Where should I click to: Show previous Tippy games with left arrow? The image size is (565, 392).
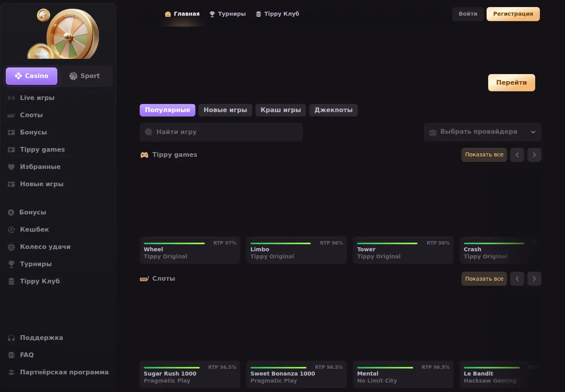pos(517,155)
